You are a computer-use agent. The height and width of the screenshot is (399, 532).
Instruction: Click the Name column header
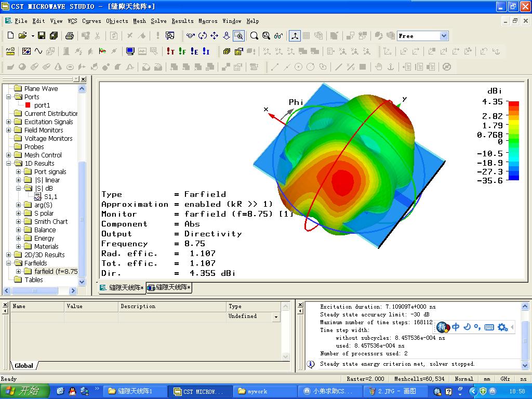click(x=37, y=307)
